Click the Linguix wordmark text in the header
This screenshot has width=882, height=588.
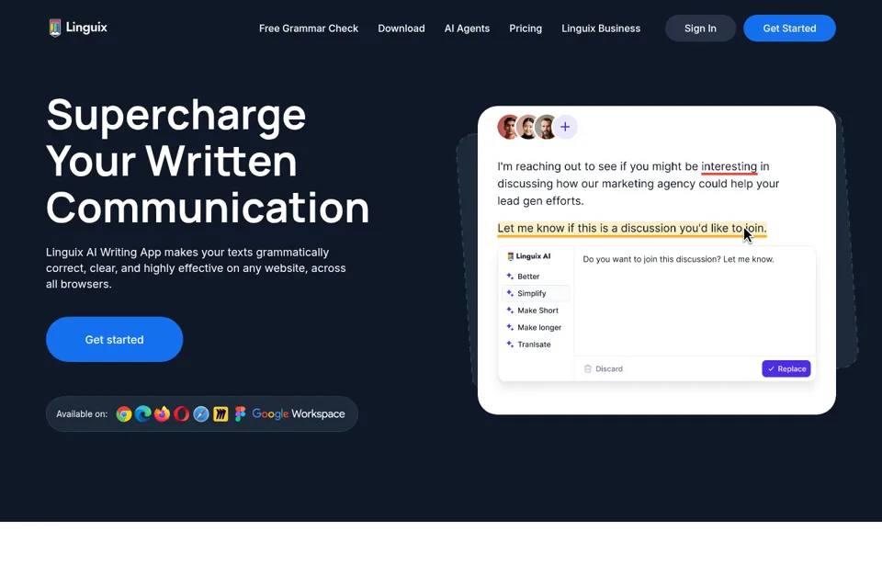pos(86,27)
